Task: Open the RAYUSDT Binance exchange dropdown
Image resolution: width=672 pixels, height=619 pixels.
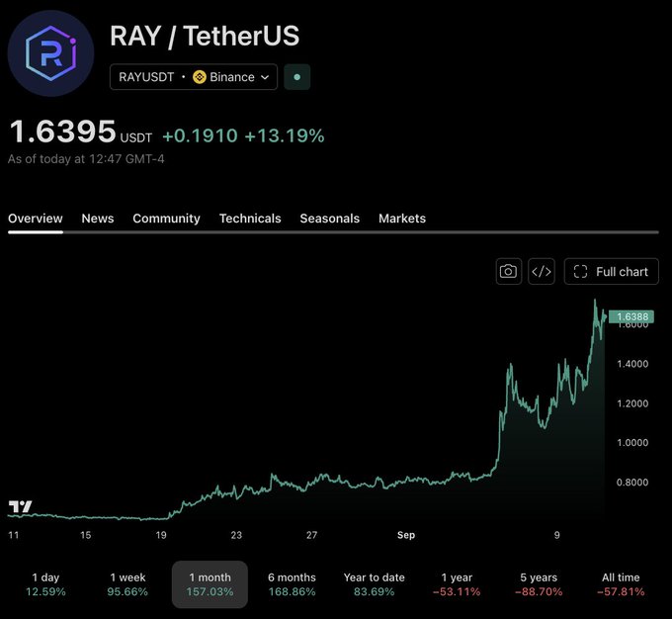Action: [194, 77]
